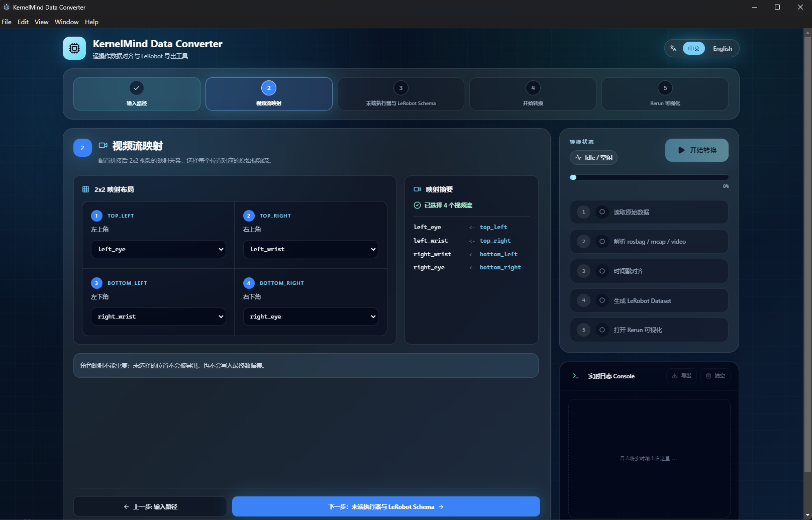Expand the BOTTOM_RIGHT right_eye dropdown
Image resolution: width=812 pixels, height=520 pixels.
coord(311,317)
